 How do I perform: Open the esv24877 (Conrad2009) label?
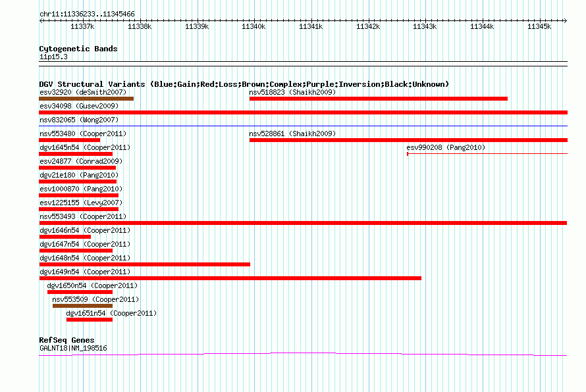coord(81,161)
